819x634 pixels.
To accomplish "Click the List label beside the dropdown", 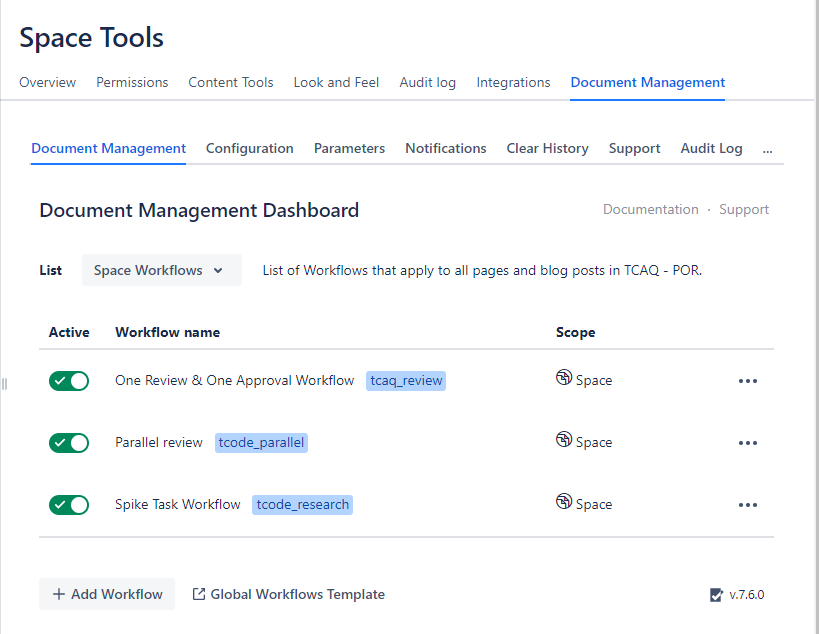I will (51, 271).
